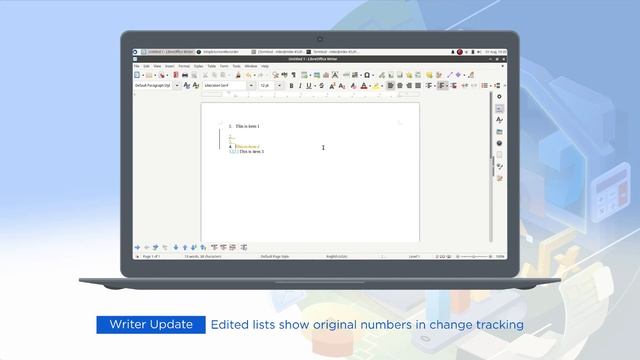Image resolution: width=640 pixels, height=360 pixels.
Task: Toggle Subscript formatting
Action: (x=342, y=86)
